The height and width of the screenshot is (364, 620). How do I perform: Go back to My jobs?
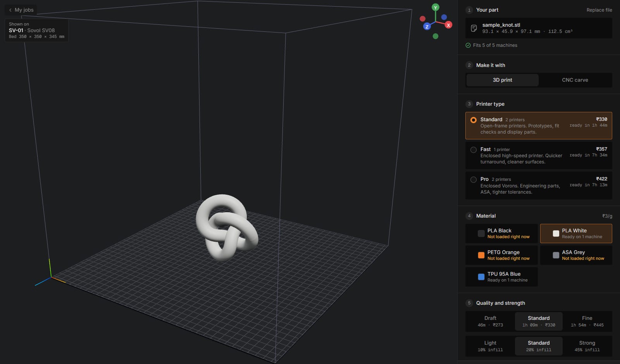click(x=21, y=10)
